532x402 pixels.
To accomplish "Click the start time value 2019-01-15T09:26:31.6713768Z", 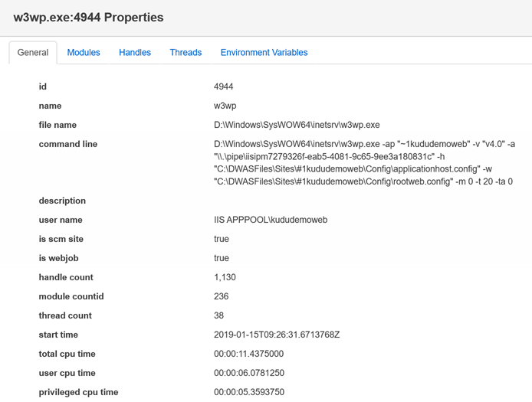I will 277,335.
